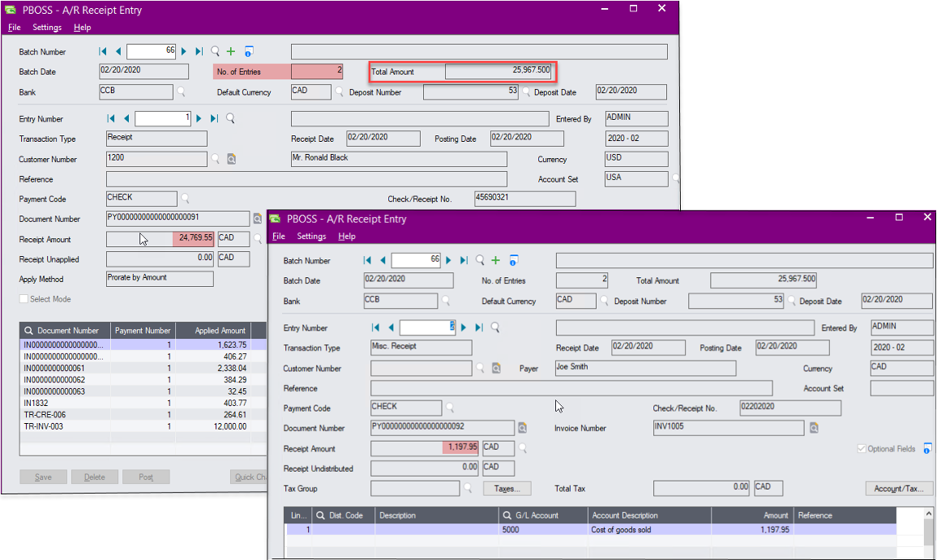Create new batch in back window
This screenshot has height=560, width=937.
coord(231,51)
